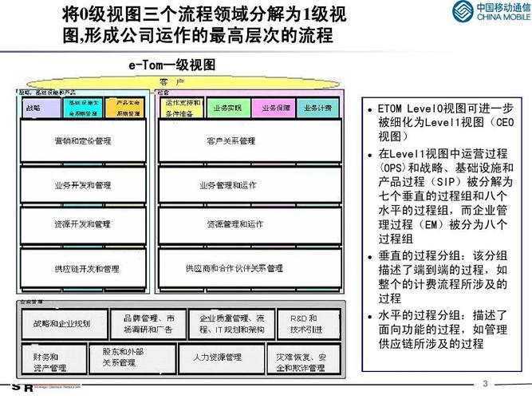This screenshot has width=532, height=399.
Task: Click the bullet starting ETOM Level0视图
Action: tap(441, 123)
